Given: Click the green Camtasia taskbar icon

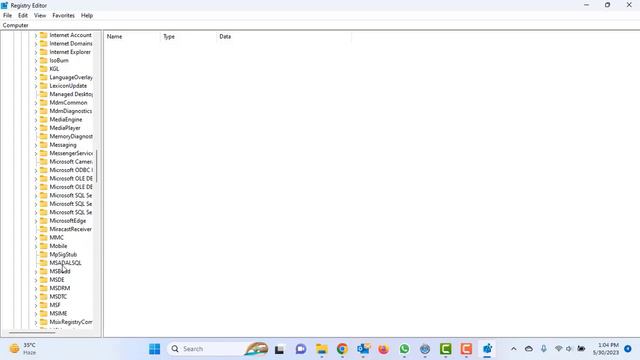Looking at the screenshot, I should [x=446, y=349].
